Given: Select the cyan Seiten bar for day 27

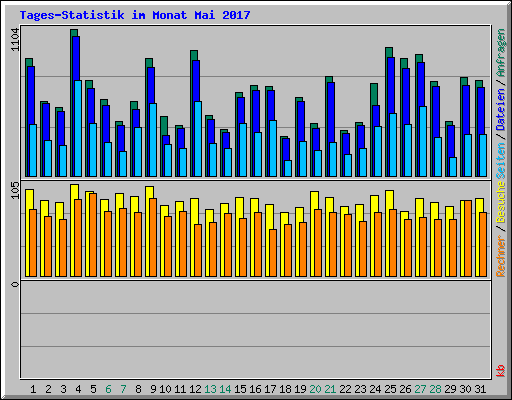Looking at the screenshot, I should pos(423,141).
